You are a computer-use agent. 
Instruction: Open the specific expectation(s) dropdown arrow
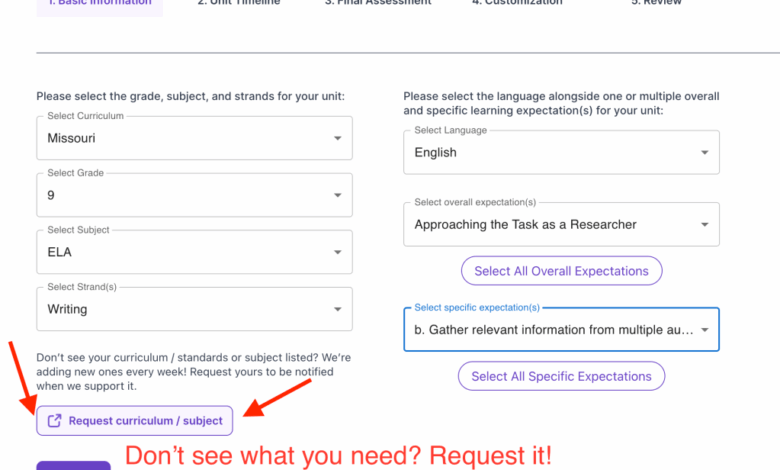click(x=704, y=330)
